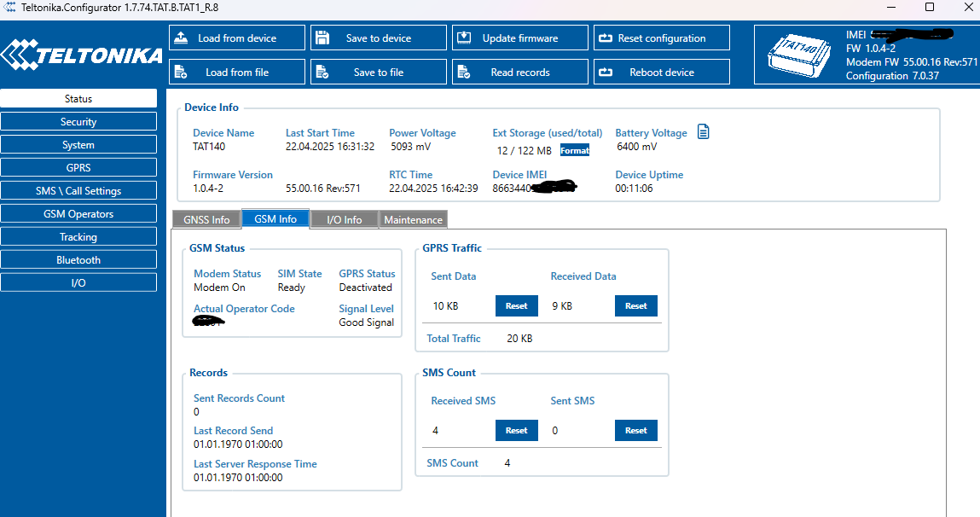This screenshot has width=980, height=517.
Task: Click the Power Voltage value 5093 mV
Action: click(x=410, y=146)
